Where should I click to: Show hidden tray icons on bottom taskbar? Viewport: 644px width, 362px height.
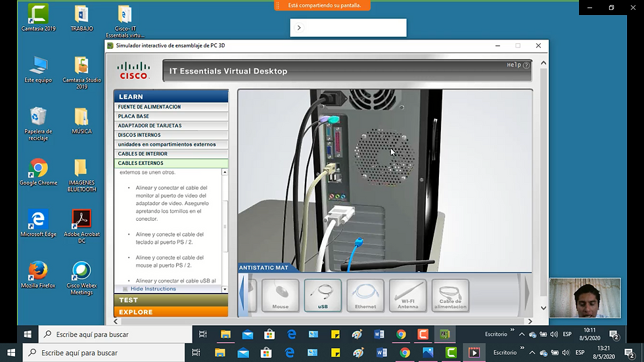tap(532, 353)
